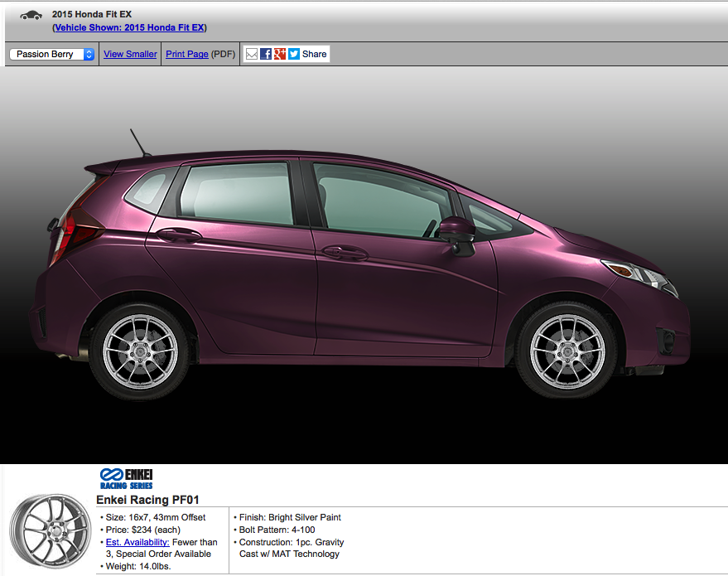Image resolution: width=728 pixels, height=576 pixels.
Task: Click the Est. Availability link
Action: pyautogui.click(x=137, y=542)
